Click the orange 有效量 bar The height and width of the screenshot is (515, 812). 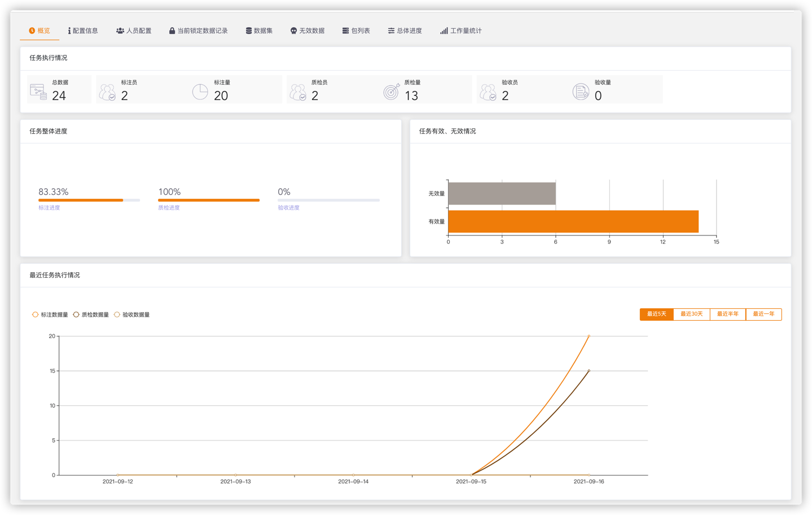point(573,221)
